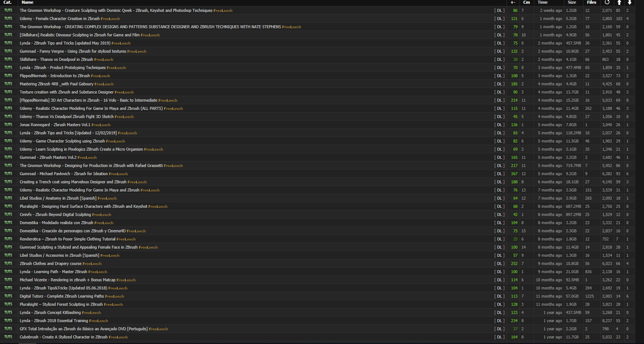The height and width of the screenshot is (344, 644).
Task: Click TUTS icon for Realistic Dinosaur Sculpting row
Action: point(8,35)
